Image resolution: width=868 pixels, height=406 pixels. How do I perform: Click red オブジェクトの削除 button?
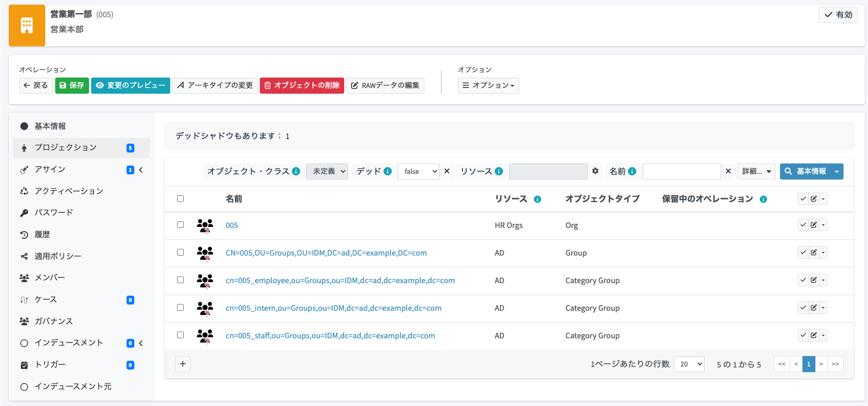pos(302,85)
